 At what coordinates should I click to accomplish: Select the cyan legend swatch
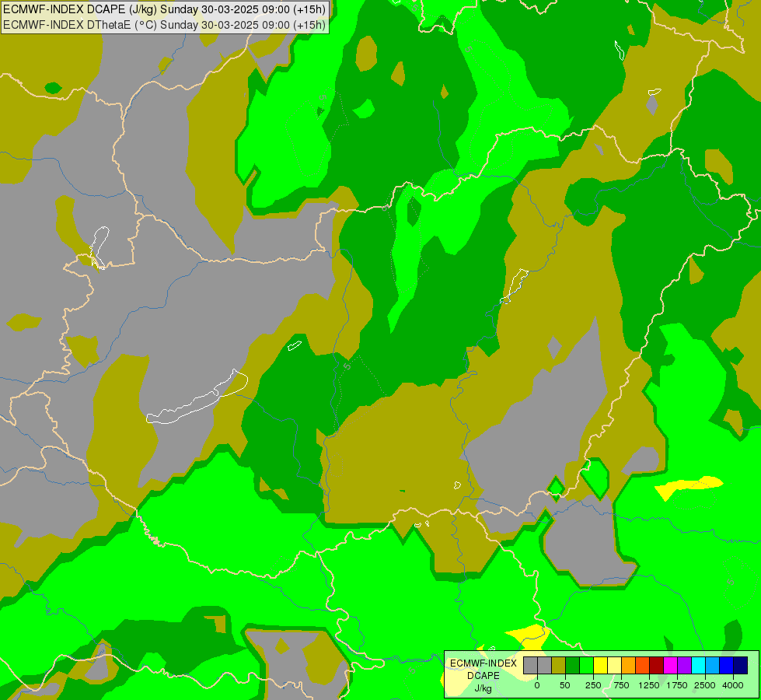coord(698,665)
